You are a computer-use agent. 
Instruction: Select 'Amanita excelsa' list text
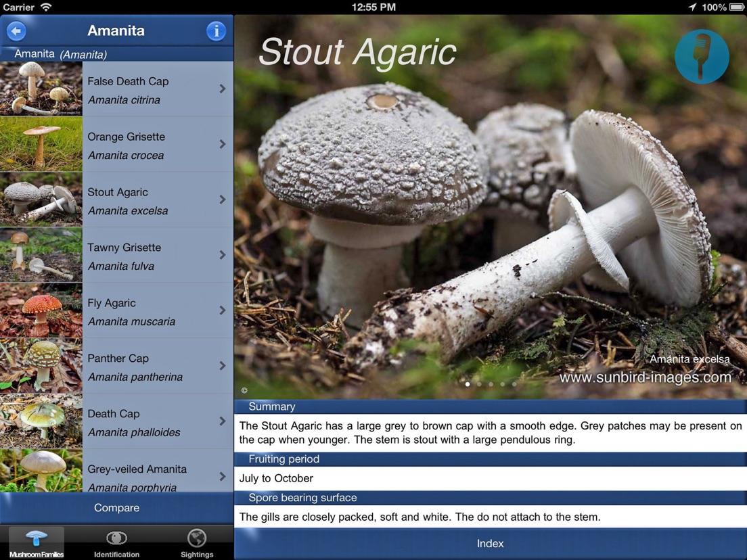tap(128, 211)
